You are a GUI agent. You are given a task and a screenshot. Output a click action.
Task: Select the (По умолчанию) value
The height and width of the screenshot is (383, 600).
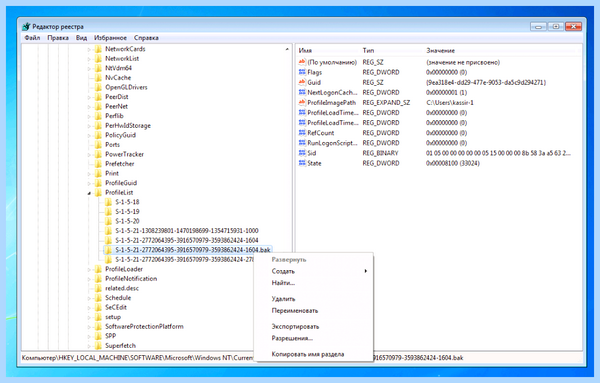click(332, 62)
